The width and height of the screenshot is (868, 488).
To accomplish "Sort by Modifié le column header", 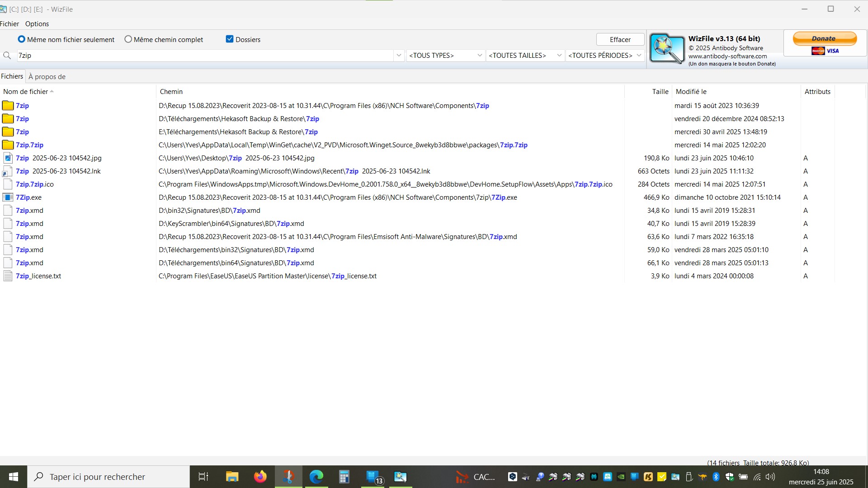I will (736, 91).
